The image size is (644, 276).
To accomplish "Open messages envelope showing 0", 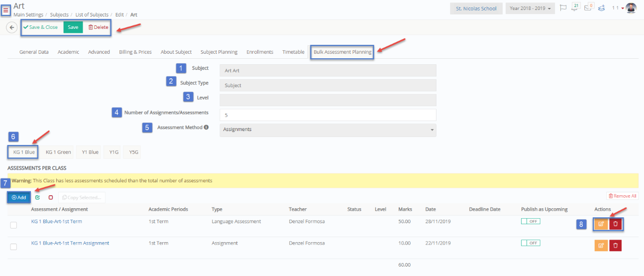I will [x=589, y=7].
